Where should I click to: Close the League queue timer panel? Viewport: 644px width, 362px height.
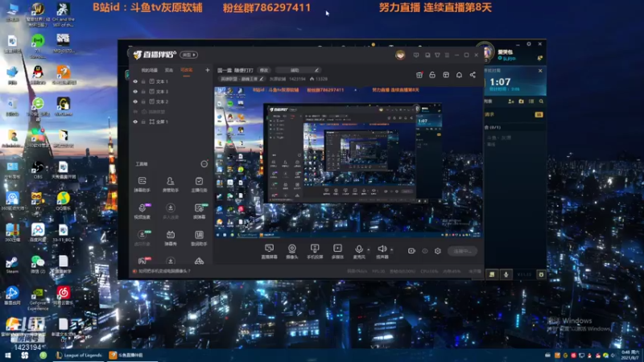click(x=540, y=71)
